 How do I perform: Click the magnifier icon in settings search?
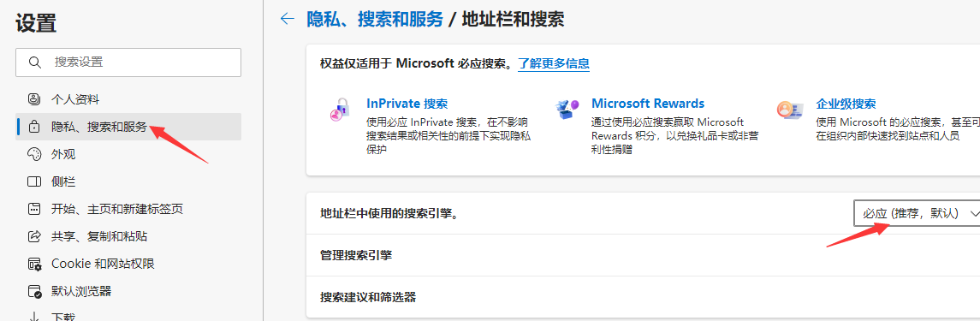[x=34, y=62]
